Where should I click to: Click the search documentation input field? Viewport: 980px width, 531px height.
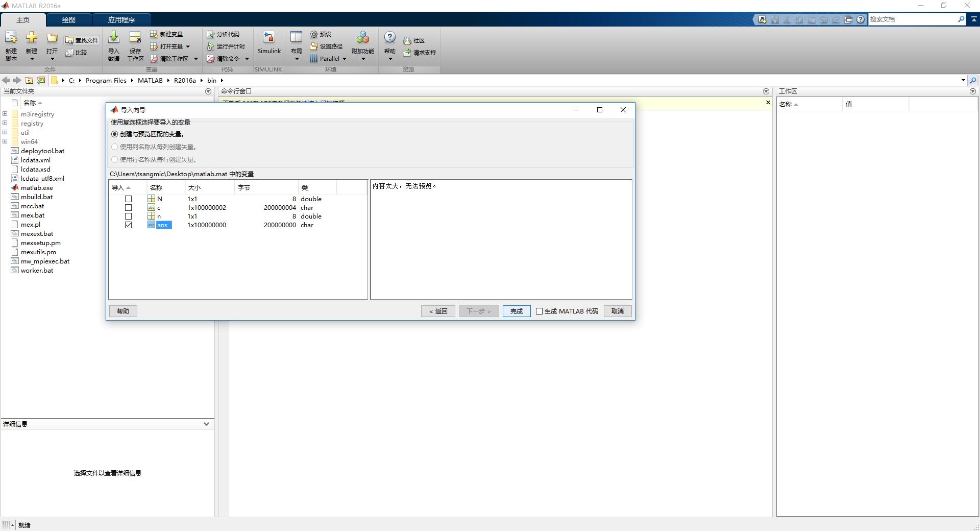(912, 19)
